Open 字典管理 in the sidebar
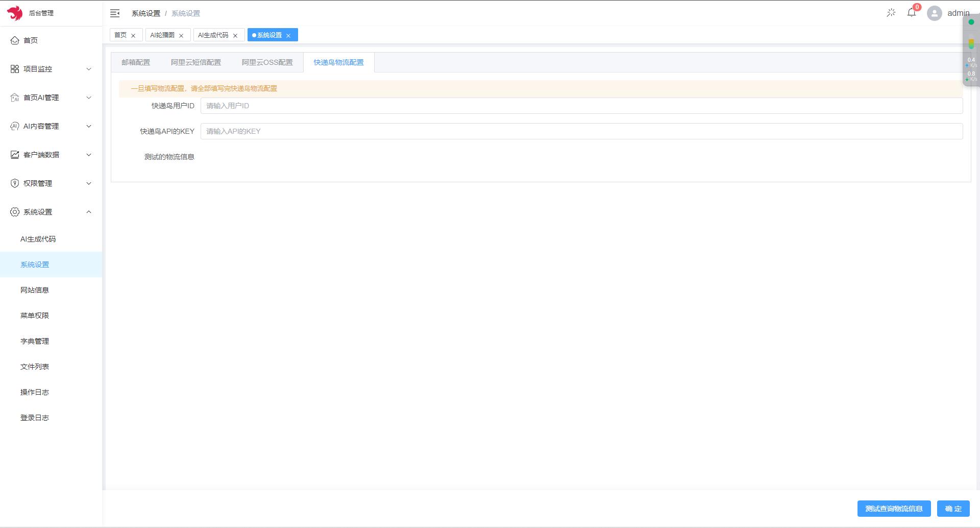Viewport: 980px width, 528px height. pos(51,341)
